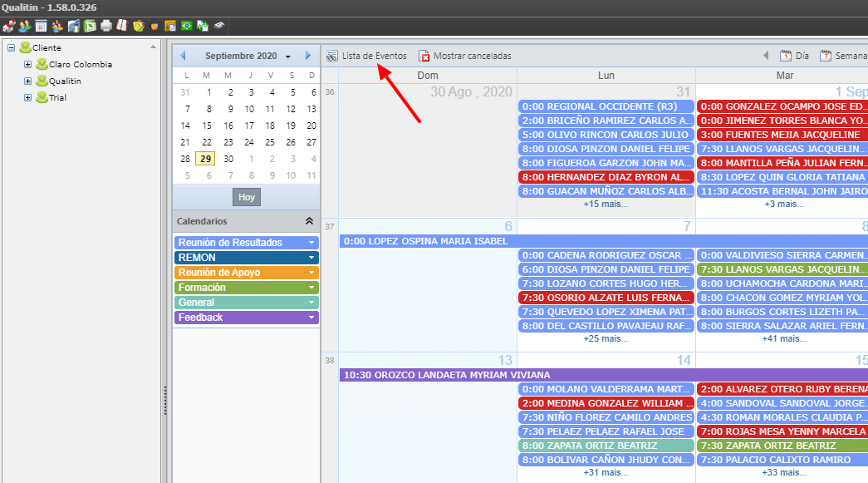868x483 pixels.
Task: Click the printer icon in toolbar
Action: (106, 26)
